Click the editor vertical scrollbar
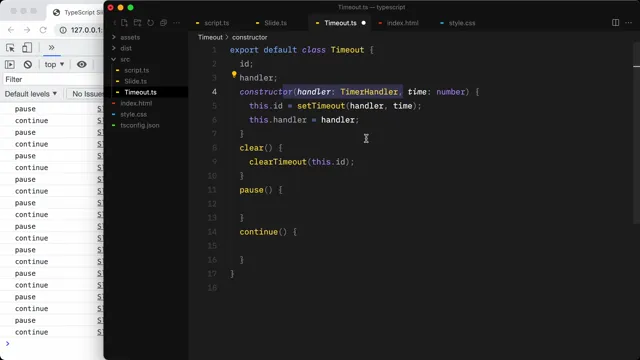Screen dimensions: 640x360 click(636, 133)
